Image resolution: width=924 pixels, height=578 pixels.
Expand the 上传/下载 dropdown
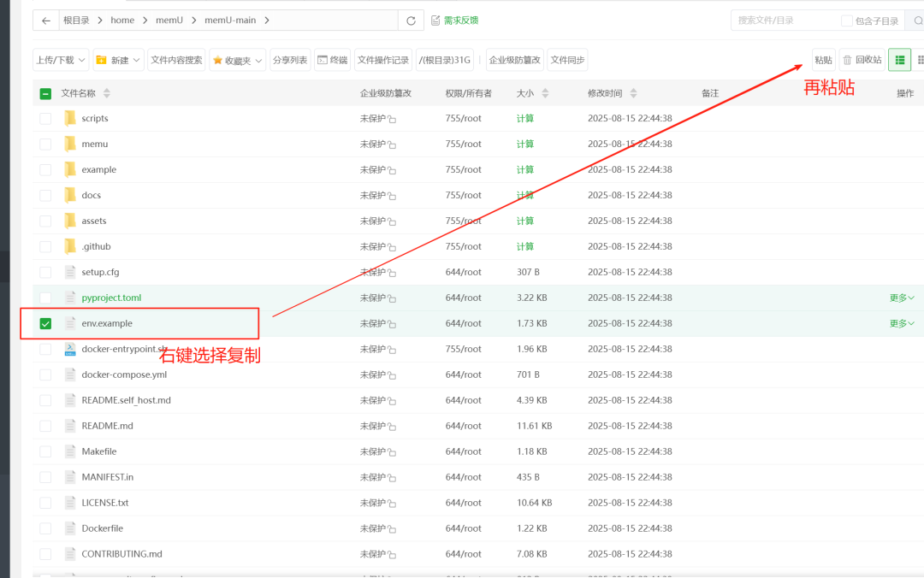[60, 60]
